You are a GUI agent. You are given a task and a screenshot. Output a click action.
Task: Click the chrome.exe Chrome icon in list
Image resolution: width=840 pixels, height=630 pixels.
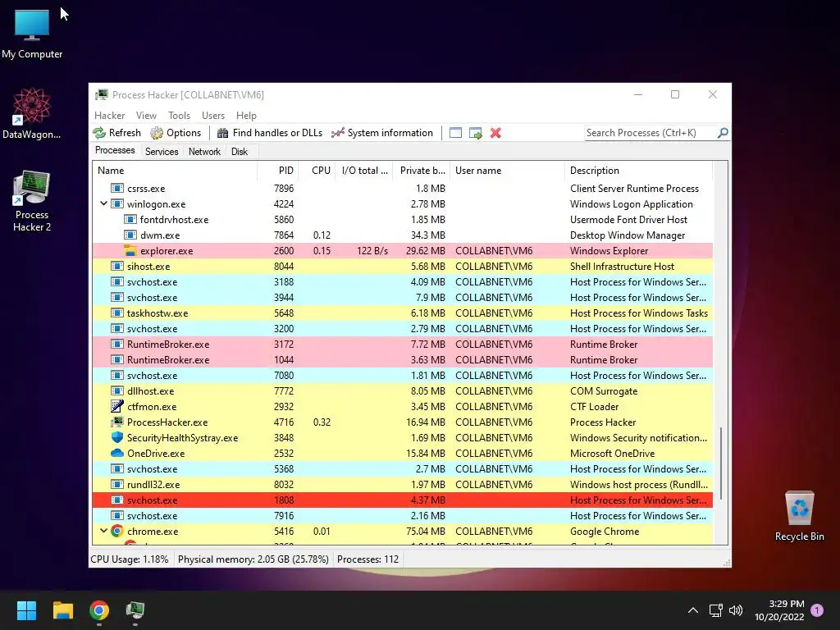[116, 531]
